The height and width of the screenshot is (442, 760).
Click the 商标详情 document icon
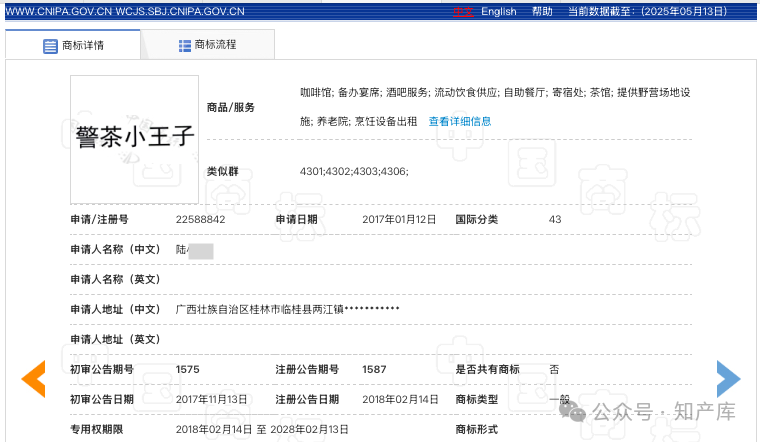tap(50, 46)
